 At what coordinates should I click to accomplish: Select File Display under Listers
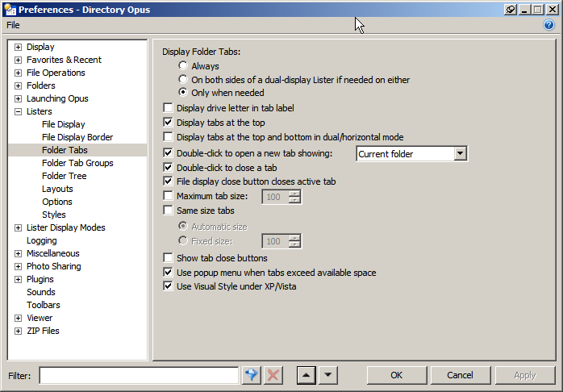pyautogui.click(x=63, y=124)
